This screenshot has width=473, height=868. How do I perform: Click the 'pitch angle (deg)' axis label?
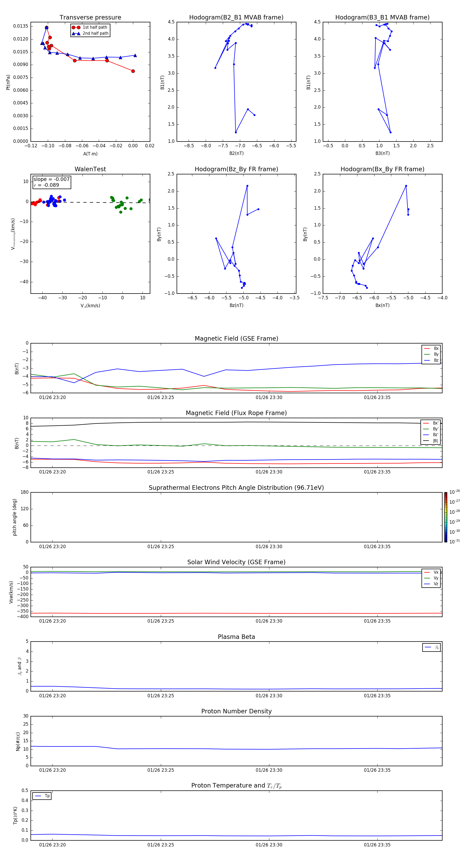coord(14,517)
